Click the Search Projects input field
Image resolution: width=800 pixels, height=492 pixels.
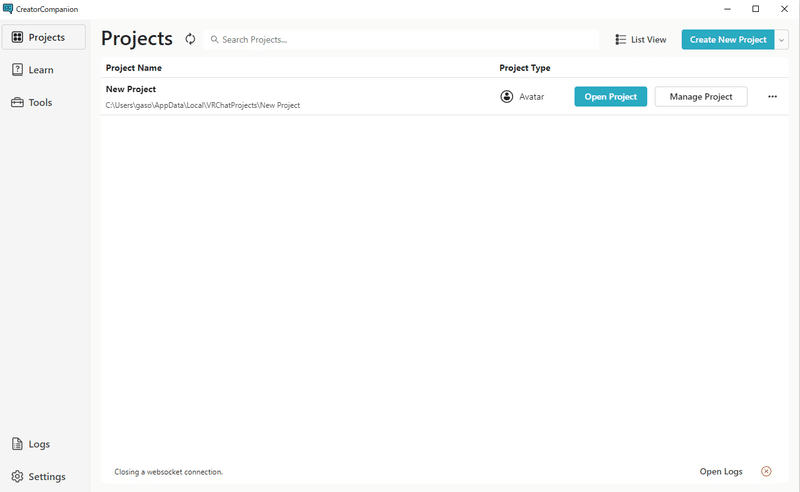tap(401, 39)
